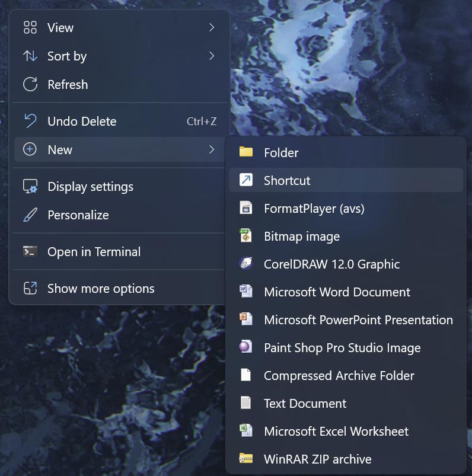Create a new Bitmap image
This screenshot has width=472, height=476.
click(346, 236)
